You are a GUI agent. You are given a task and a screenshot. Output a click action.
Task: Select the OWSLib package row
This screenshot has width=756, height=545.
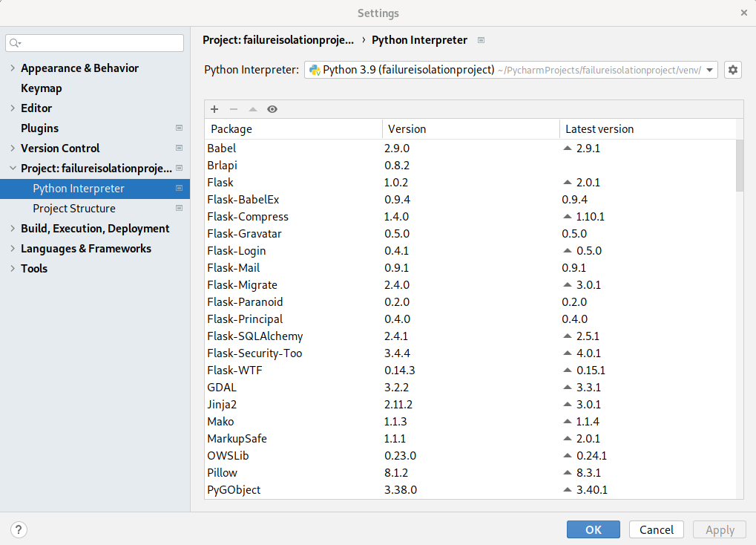coord(470,456)
